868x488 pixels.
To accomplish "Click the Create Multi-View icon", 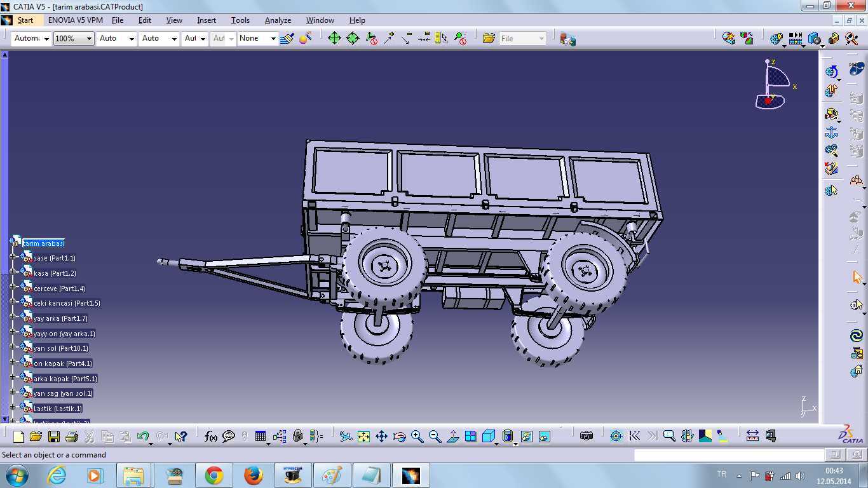I will (x=470, y=437).
